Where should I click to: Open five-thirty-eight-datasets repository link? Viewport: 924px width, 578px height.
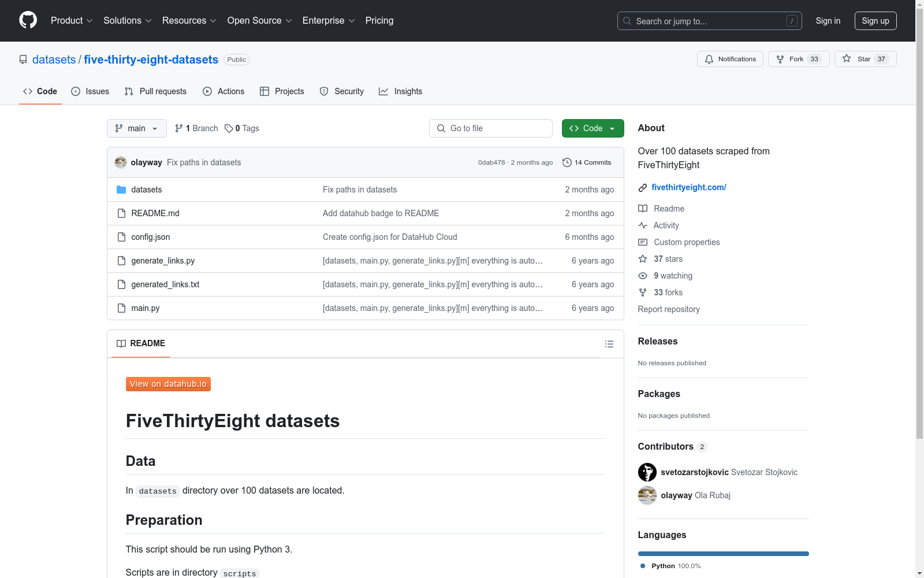(151, 60)
